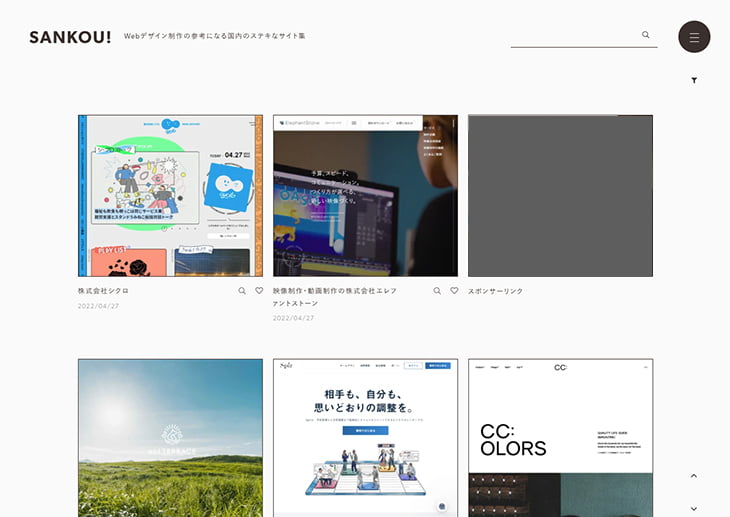Zoom icon beside 株式会社シクロ
Image resolution: width=730 pixels, height=517 pixels.
click(242, 291)
